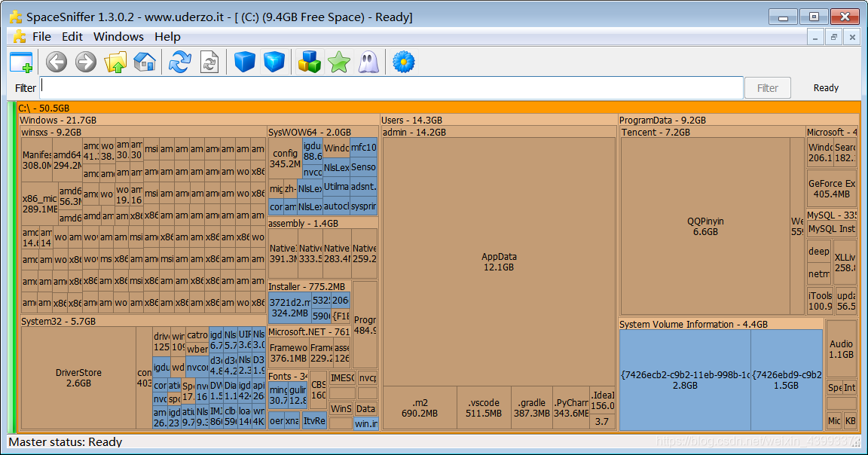Toggle the colored cubes file classes icon
868x455 pixels.
pos(310,62)
